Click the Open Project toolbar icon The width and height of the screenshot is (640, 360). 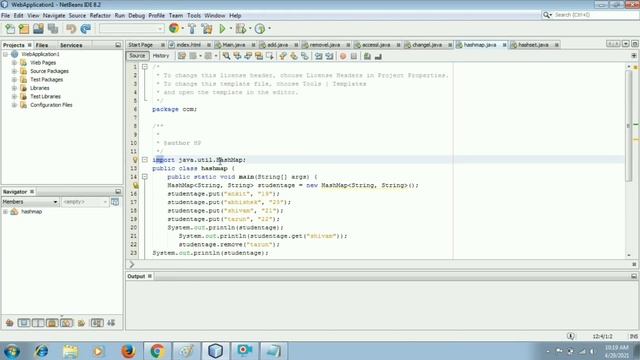pos(38,29)
